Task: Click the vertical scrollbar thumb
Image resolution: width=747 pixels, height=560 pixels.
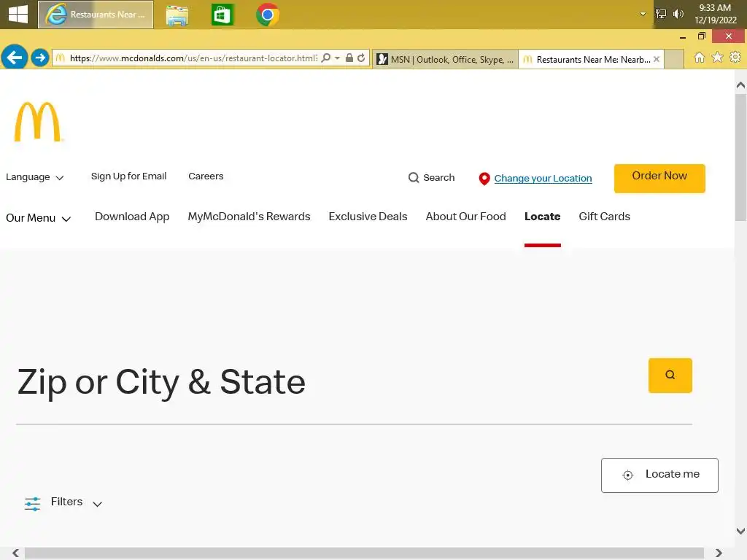Action: coord(740,157)
